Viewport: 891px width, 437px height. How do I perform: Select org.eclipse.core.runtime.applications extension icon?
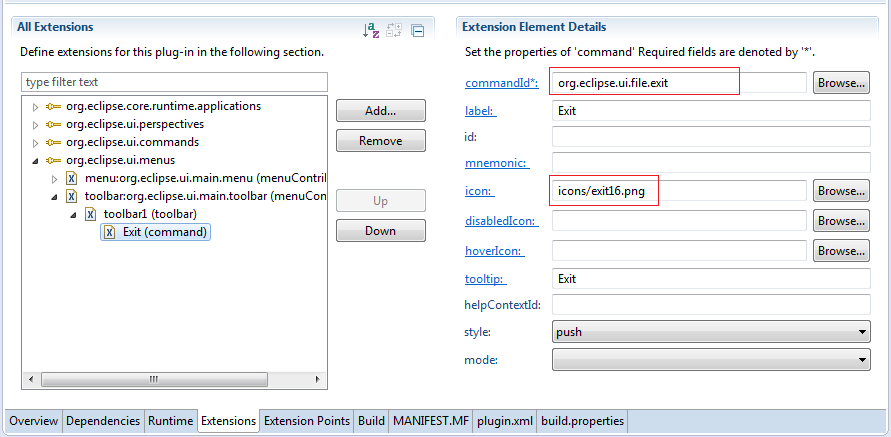[54, 106]
